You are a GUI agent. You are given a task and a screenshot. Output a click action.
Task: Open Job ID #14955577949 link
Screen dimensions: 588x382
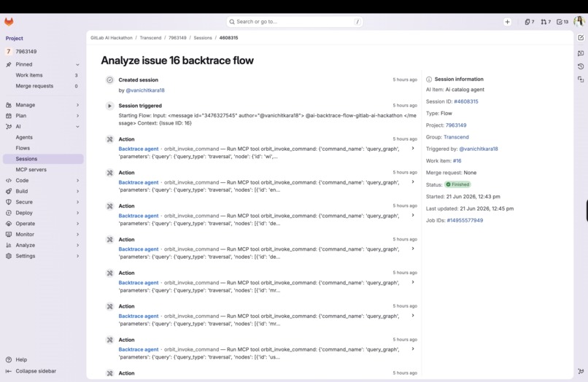(465, 220)
